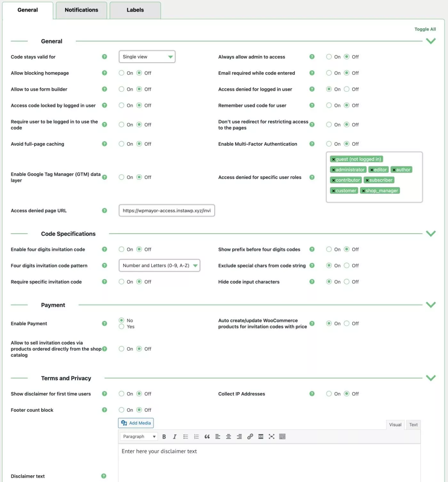
Task: Remove the editor role tag
Action: click(x=372, y=170)
